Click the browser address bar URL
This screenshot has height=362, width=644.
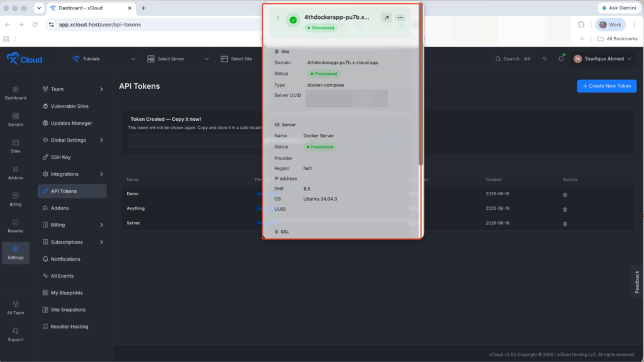[x=100, y=25]
